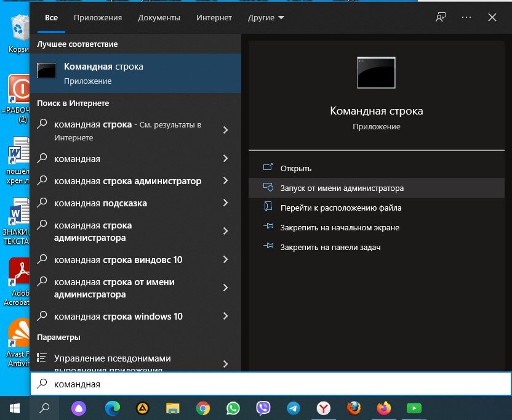The height and width of the screenshot is (420, 512).
Task: Expand arrow for командная строка администратор
Action: point(225,180)
